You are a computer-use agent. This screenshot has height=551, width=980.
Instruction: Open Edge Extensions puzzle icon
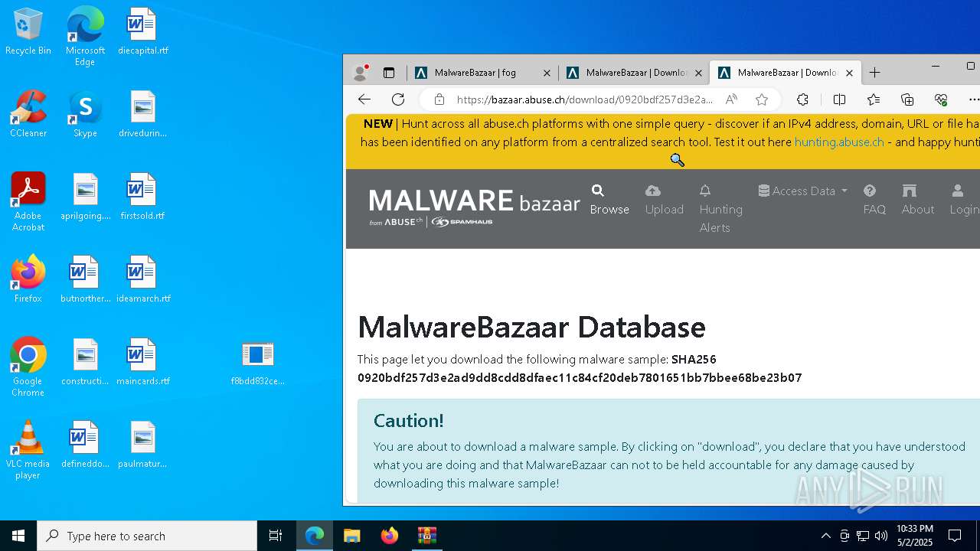(802, 99)
